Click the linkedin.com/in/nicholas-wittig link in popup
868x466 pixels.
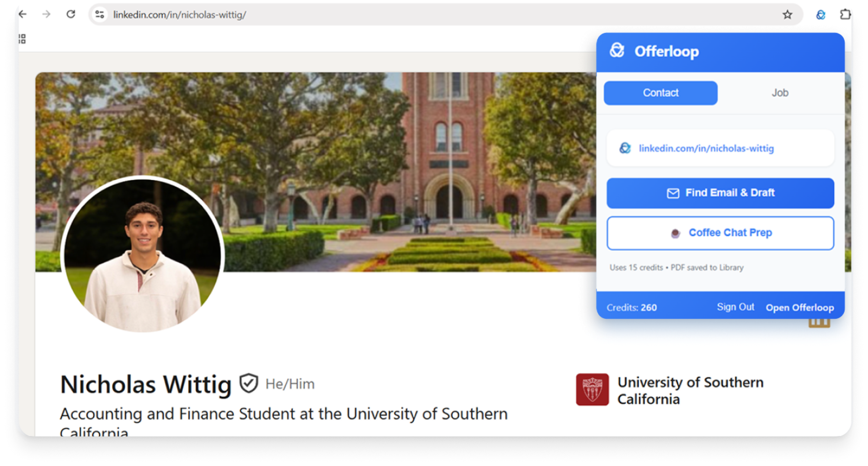(x=706, y=148)
